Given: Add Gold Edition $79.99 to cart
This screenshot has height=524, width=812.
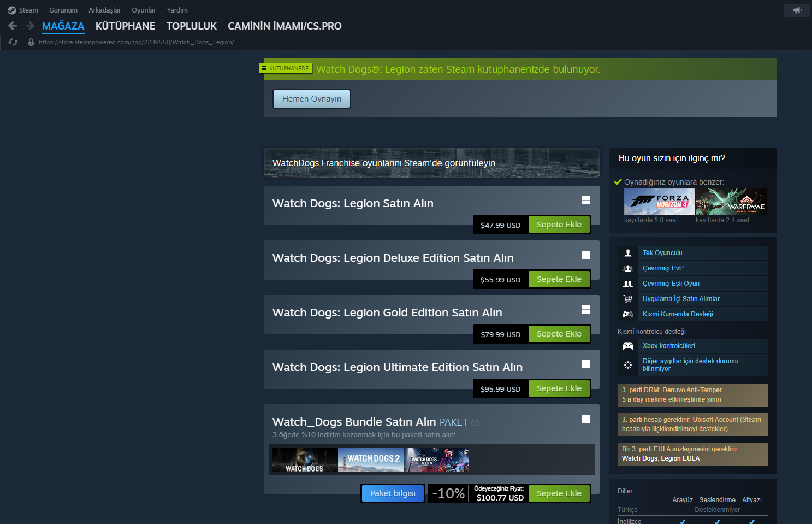Looking at the screenshot, I should 559,334.
